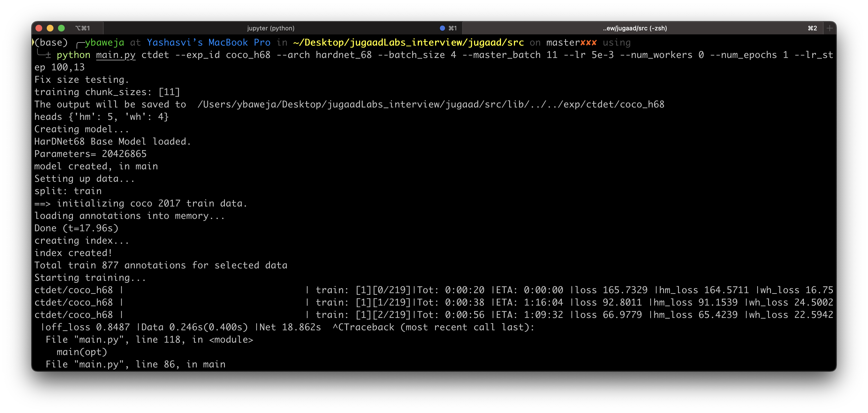Click the underlined main.py in command
The image size is (868, 413).
click(116, 55)
